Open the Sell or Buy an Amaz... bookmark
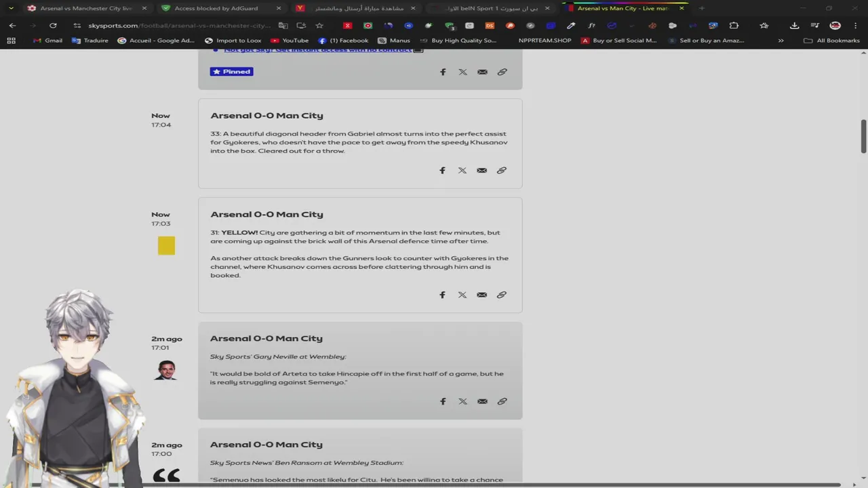Screen dimensions: 868x488 click(706, 41)
